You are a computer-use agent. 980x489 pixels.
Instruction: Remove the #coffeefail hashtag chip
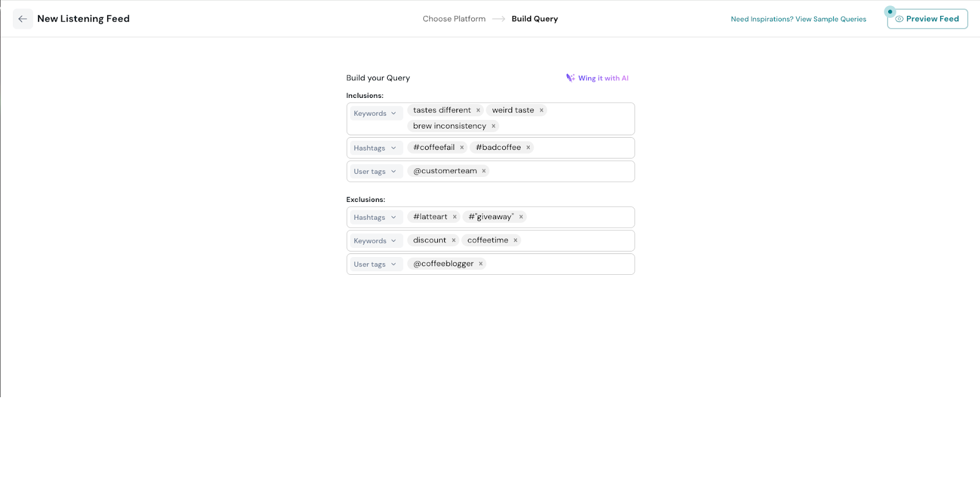[462, 147]
